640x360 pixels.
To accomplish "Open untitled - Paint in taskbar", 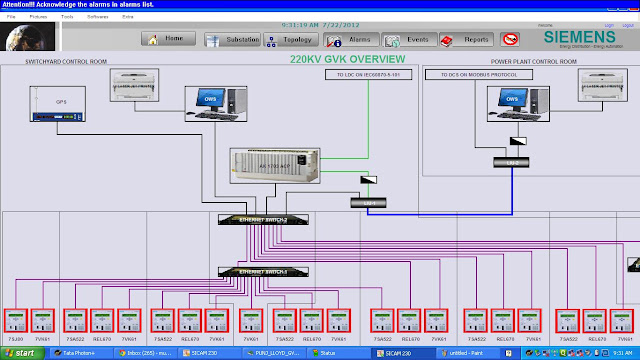I will coord(467,353).
